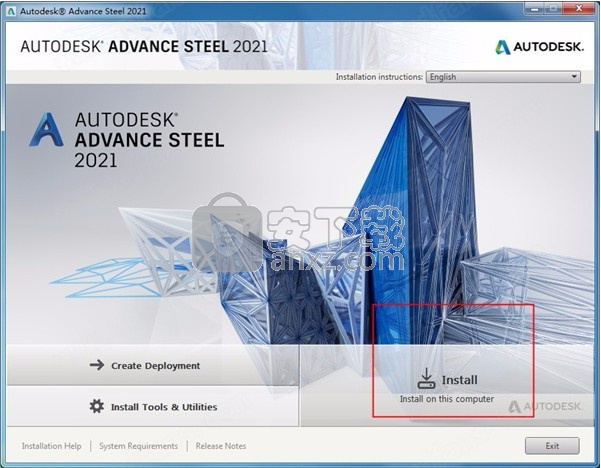Click the Install on this computer button
The height and width of the screenshot is (468, 601).
click(x=447, y=385)
